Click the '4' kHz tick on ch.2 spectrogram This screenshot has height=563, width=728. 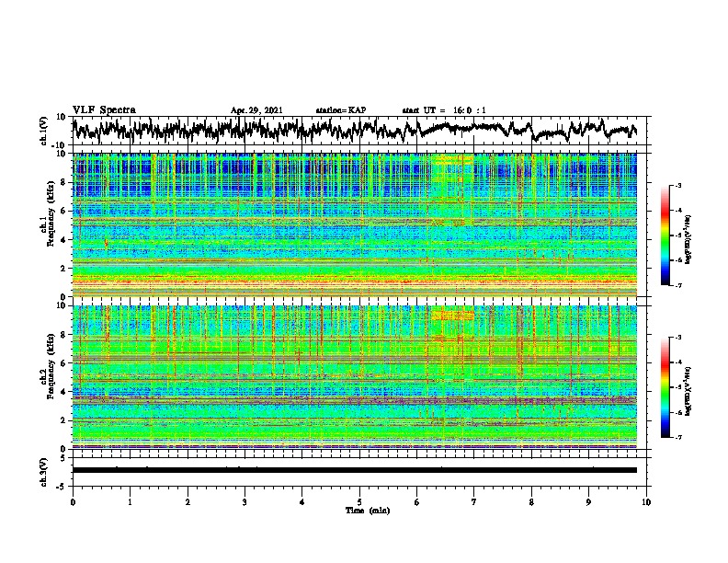click(63, 392)
